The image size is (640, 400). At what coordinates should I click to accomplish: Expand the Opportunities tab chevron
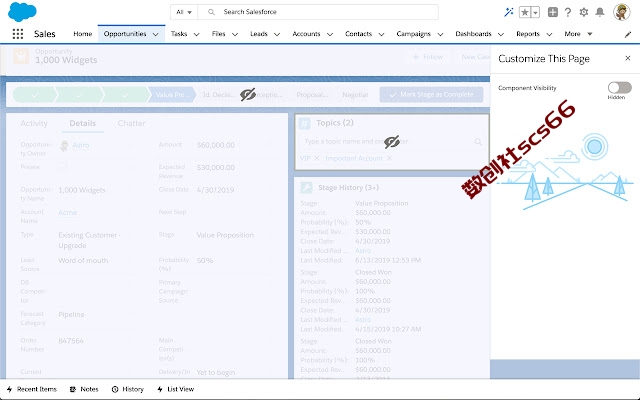(x=156, y=35)
